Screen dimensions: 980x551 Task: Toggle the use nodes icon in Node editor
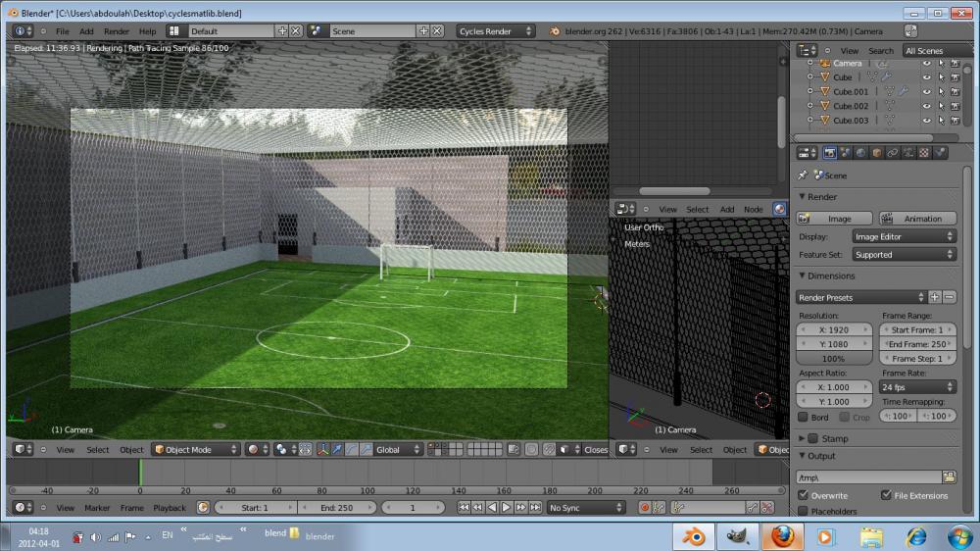779,209
